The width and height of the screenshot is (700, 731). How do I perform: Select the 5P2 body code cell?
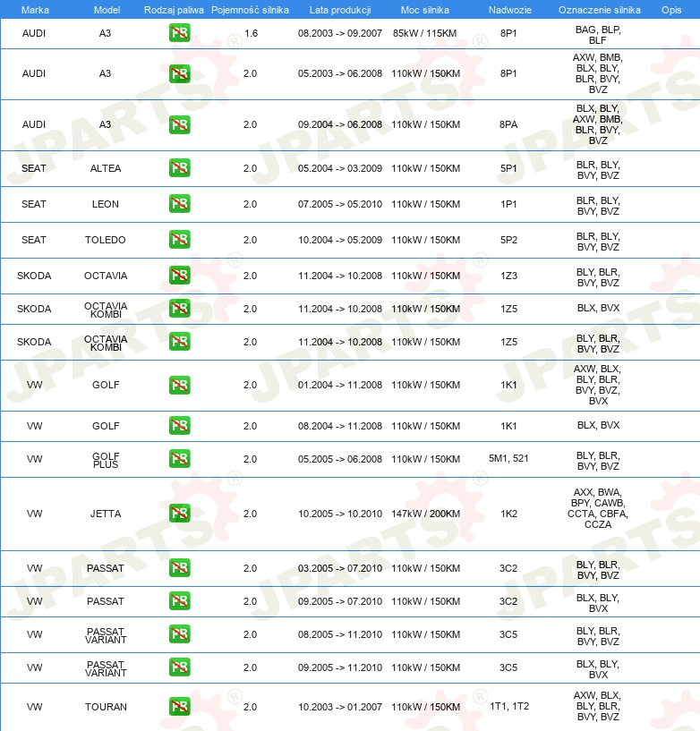[x=508, y=240]
